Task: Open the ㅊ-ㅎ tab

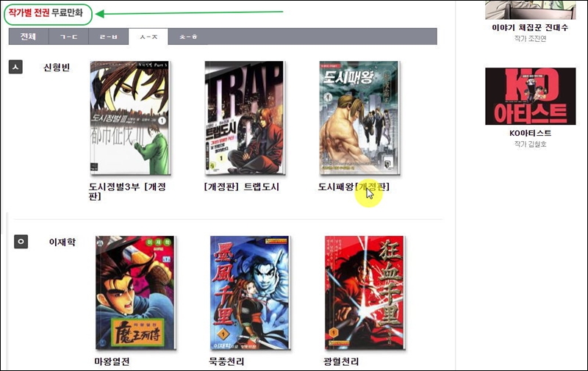Action: pyautogui.click(x=188, y=37)
